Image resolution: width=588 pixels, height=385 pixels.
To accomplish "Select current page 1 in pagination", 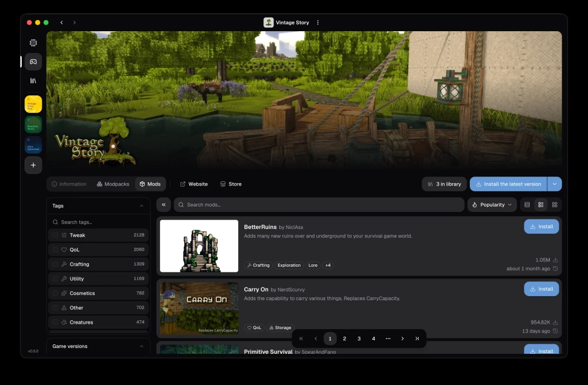I will click(330, 338).
